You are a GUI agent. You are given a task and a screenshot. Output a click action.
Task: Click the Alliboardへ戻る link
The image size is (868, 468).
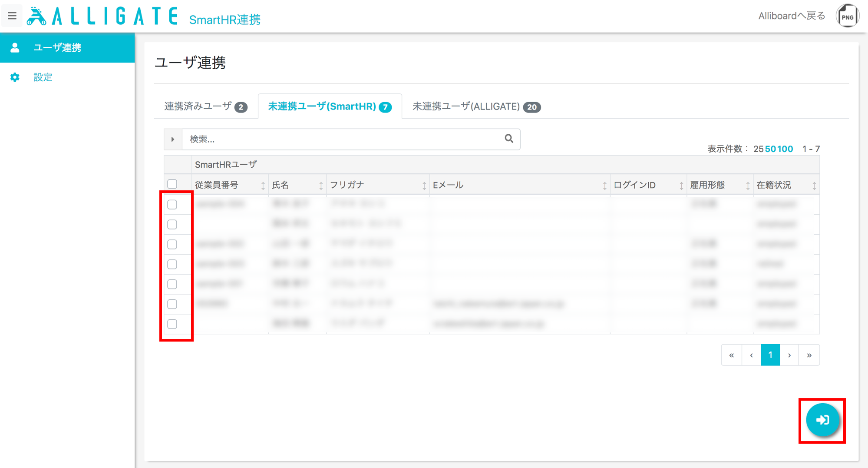pos(792,16)
